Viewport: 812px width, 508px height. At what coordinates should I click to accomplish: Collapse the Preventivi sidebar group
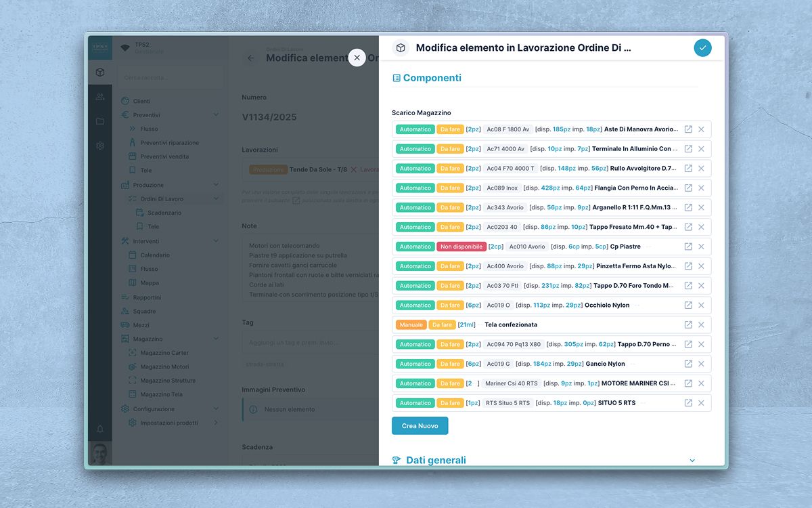[216, 115]
